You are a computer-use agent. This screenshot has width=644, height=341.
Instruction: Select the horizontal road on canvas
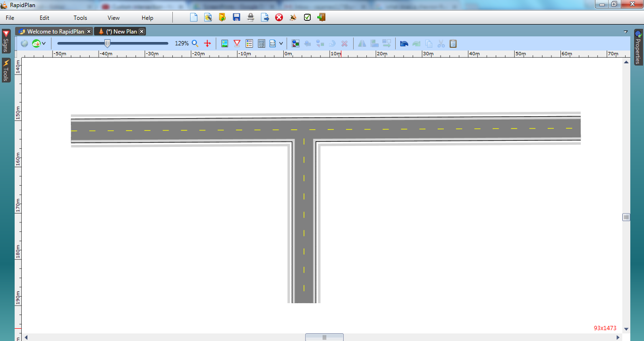coord(326,129)
